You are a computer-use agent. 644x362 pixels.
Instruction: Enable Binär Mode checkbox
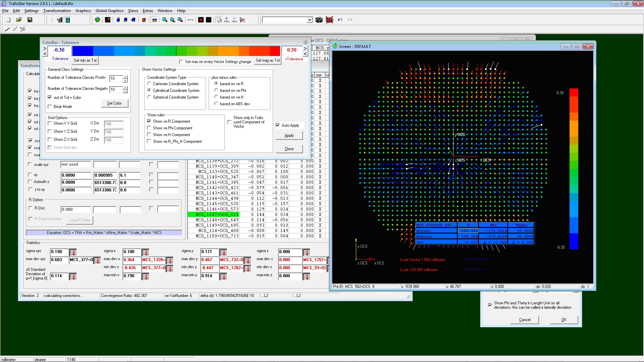pyautogui.click(x=50, y=107)
